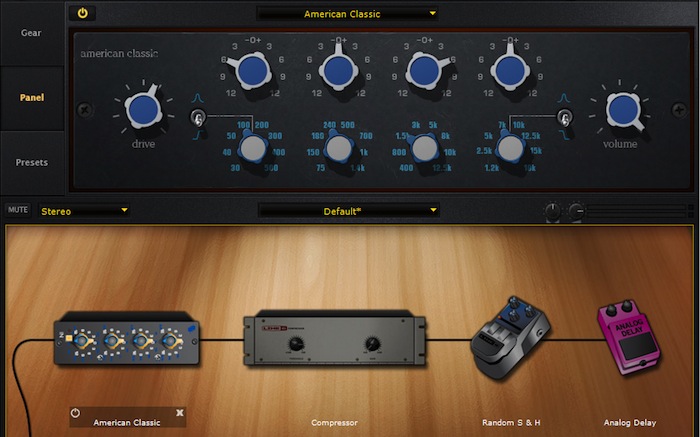Click the 'volume' label text
This screenshot has width=700, height=437.
click(620, 144)
